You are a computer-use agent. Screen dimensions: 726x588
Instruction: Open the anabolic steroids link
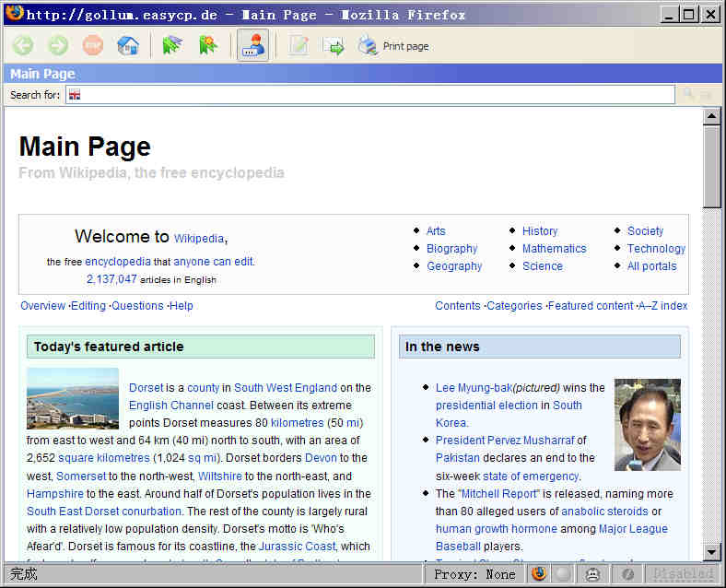coord(604,512)
